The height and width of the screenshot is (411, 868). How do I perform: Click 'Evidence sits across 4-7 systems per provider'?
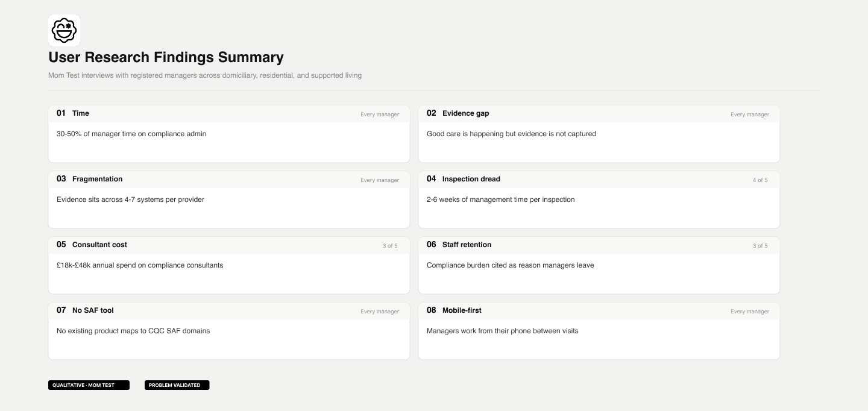(130, 199)
